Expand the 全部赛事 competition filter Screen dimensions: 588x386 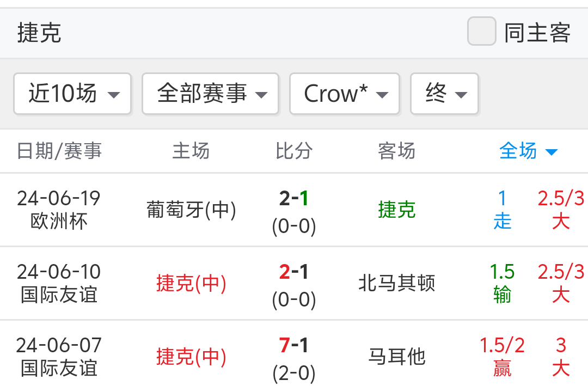coord(211,94)
